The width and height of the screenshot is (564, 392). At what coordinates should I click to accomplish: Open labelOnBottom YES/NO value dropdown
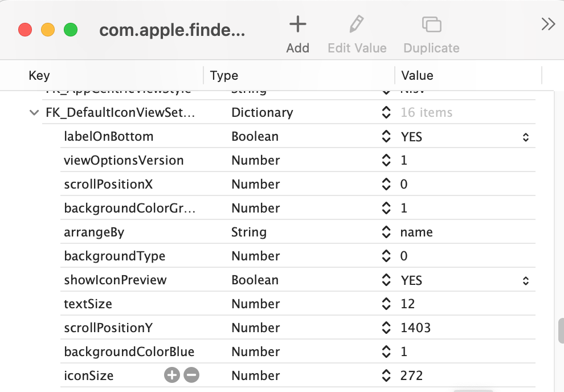[x=526, y=137]
